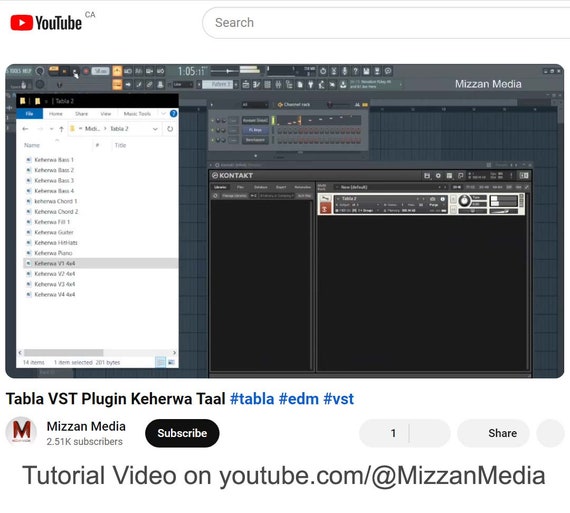This screenshot has height=513, width=570.
Task: Open the Channel rack menu arrow
Action: point(212,105)
